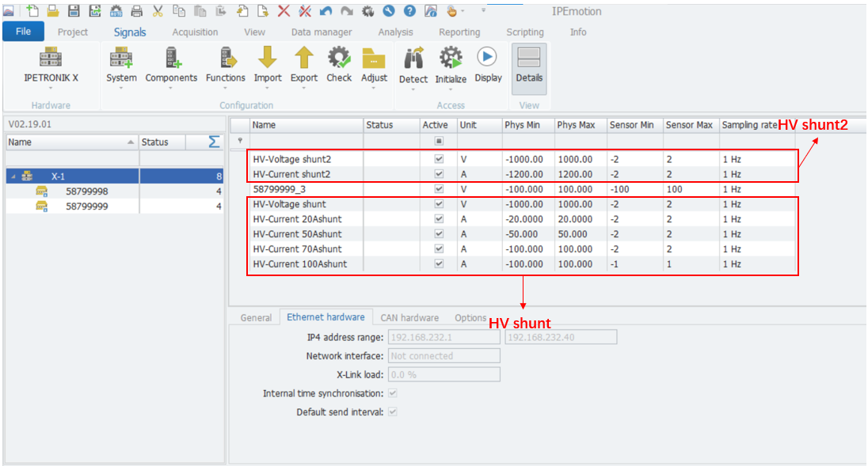Sort channels by Phys Min column
868x466 pixels.
tap(528, 125)
